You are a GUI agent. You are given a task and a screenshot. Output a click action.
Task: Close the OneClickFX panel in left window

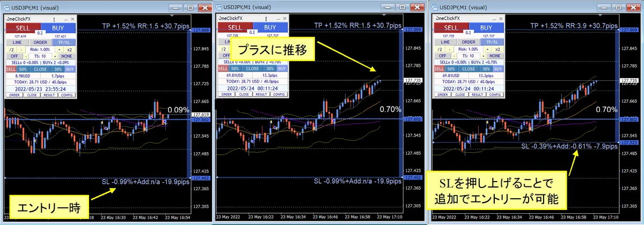72,19
